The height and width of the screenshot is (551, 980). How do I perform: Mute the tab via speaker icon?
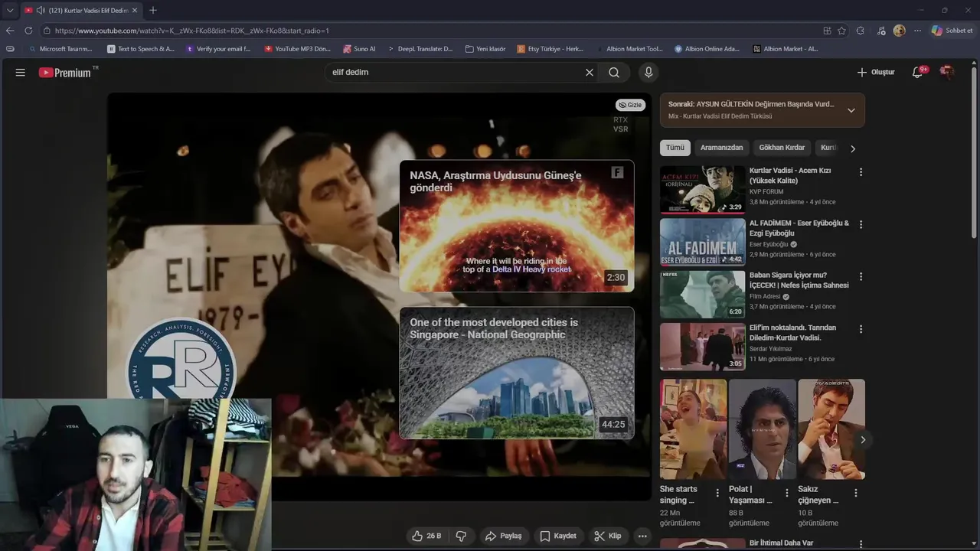tap(41, 10)
